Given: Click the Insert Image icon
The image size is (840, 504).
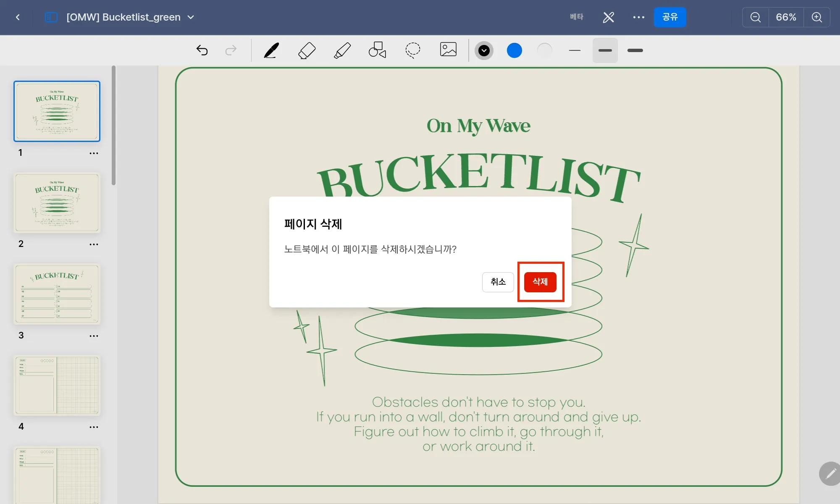Looking at the screenshot, I should point(448,50).
